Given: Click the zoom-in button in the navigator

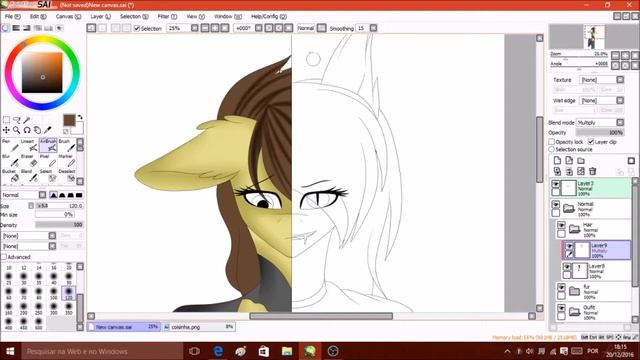Looking at the screenshot, I should click(x=625, y=55).
